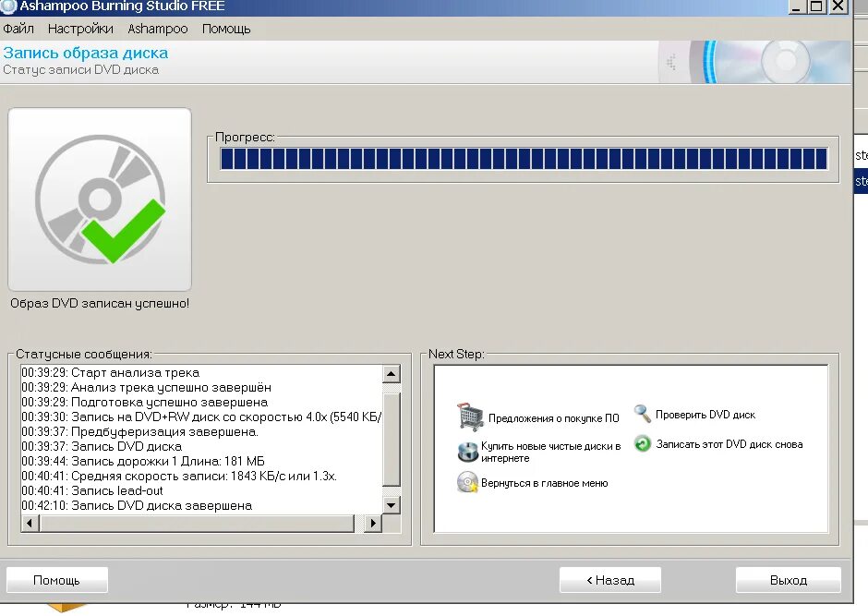Click the Выход button
The height and width of the screenshot is (616, 868).
click(x=789, y=580)
